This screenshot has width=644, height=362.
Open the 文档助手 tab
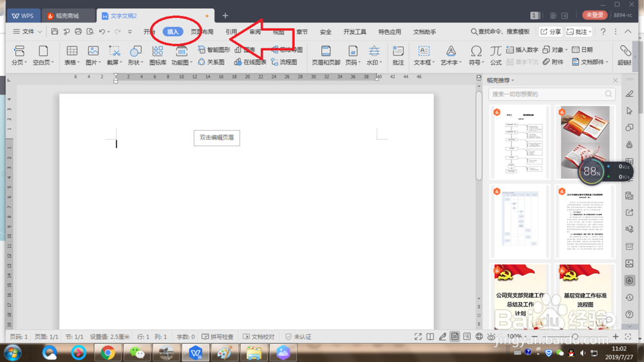click(424, 32)
